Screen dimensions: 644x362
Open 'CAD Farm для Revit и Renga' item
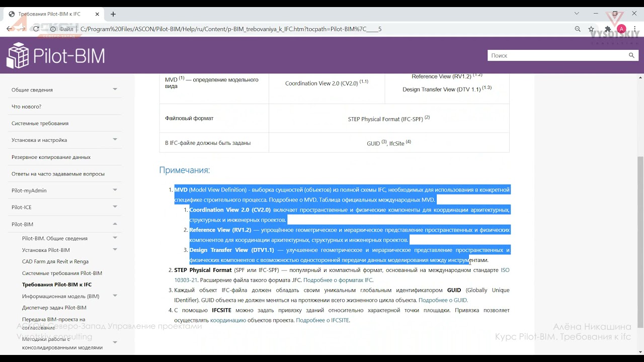point(55,261)
